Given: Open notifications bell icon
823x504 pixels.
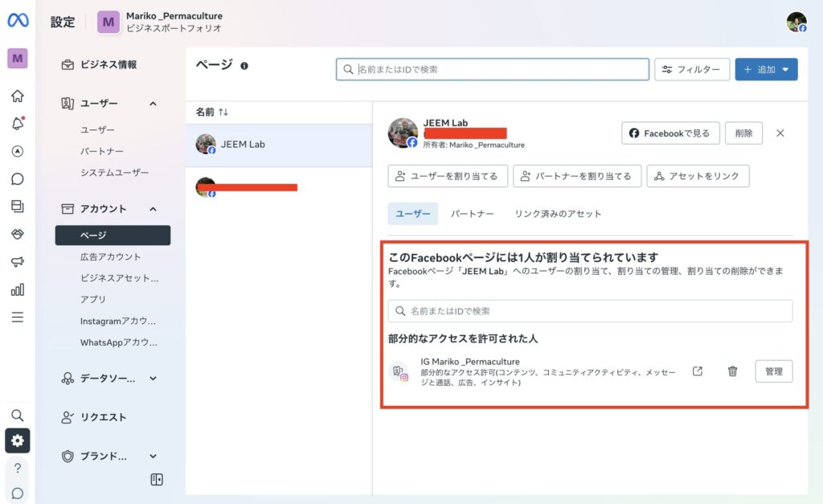Looking at the screenshot, I should pyautogui.click(x=17, y=124).
